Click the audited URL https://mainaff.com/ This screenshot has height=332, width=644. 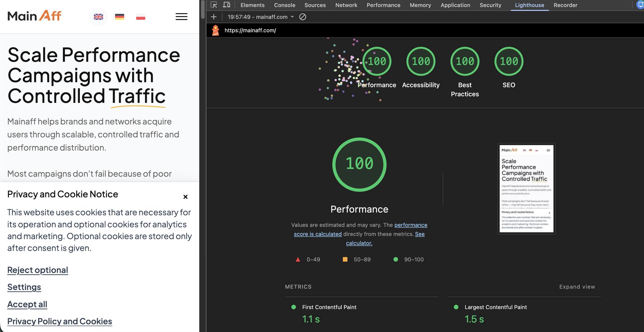click(x=250, y=31)
